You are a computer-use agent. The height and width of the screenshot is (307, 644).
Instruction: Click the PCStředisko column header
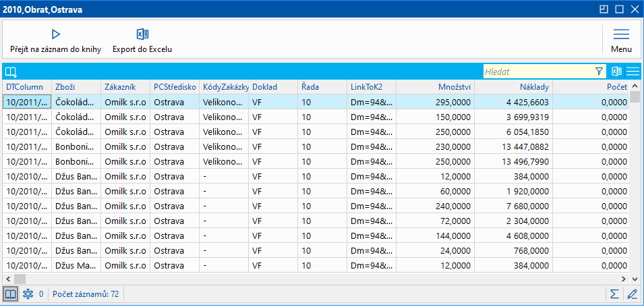click(175, 87)
